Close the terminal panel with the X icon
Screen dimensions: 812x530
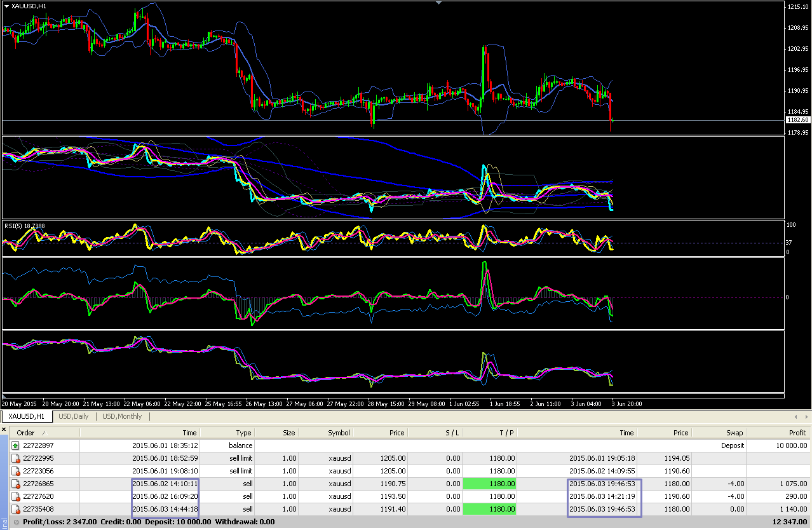(x=4, y=430)
